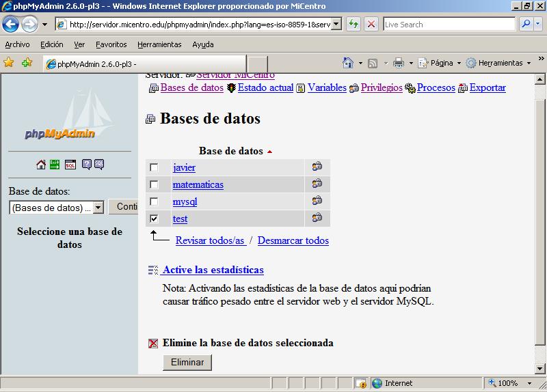Uncheck the test database checkbox
547x392 pixels.
(154, 219)
